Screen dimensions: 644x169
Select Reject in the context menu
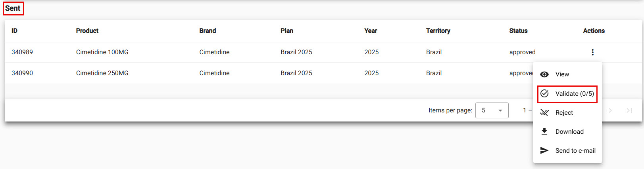point(564,113)
